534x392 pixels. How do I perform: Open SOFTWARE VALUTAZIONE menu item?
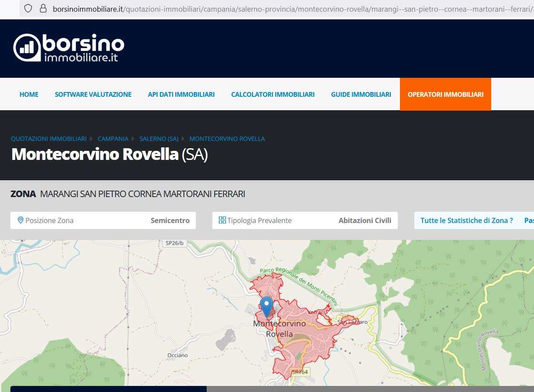pyautogui.click(x=93, y=94)
